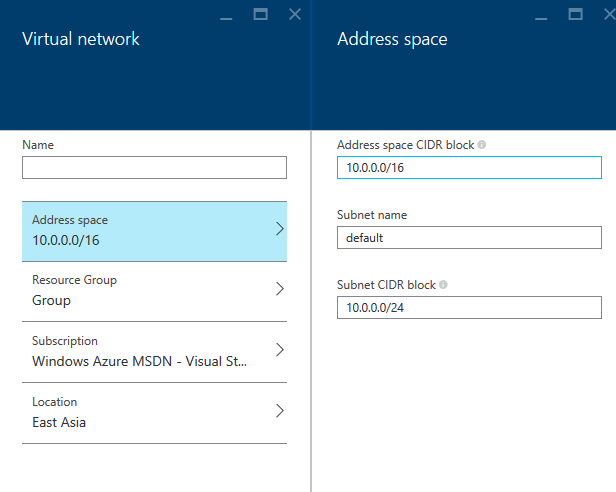Click info icon beside Address space CIDR block
The height and width of the screenshot is (492, 616).
482,145
